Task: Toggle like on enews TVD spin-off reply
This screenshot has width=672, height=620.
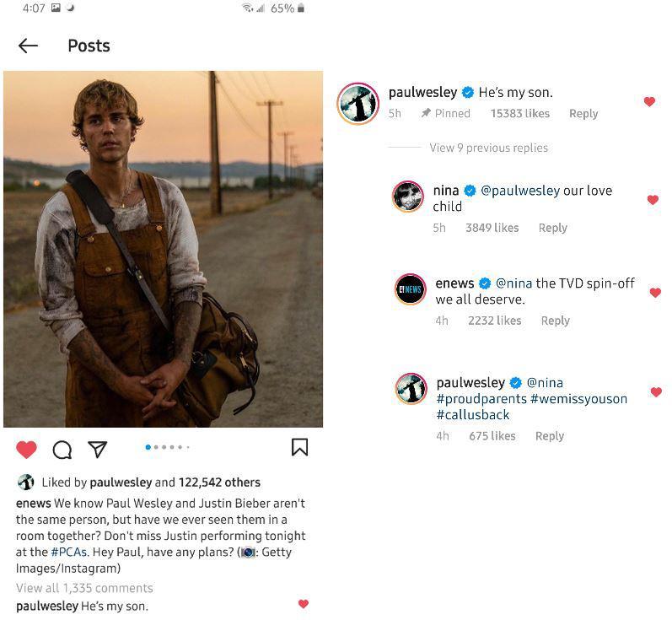Action: click(x=655, y=293)
